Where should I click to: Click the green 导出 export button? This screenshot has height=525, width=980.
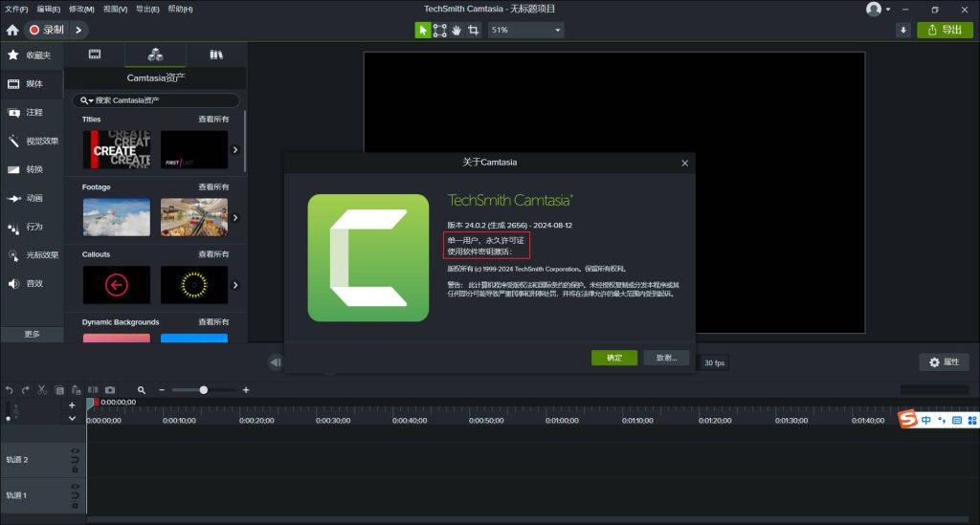coord(945,30)
